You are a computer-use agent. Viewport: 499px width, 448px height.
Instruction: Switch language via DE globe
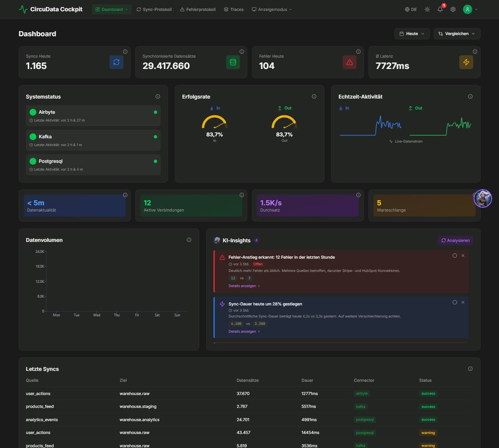coord(411,9)
